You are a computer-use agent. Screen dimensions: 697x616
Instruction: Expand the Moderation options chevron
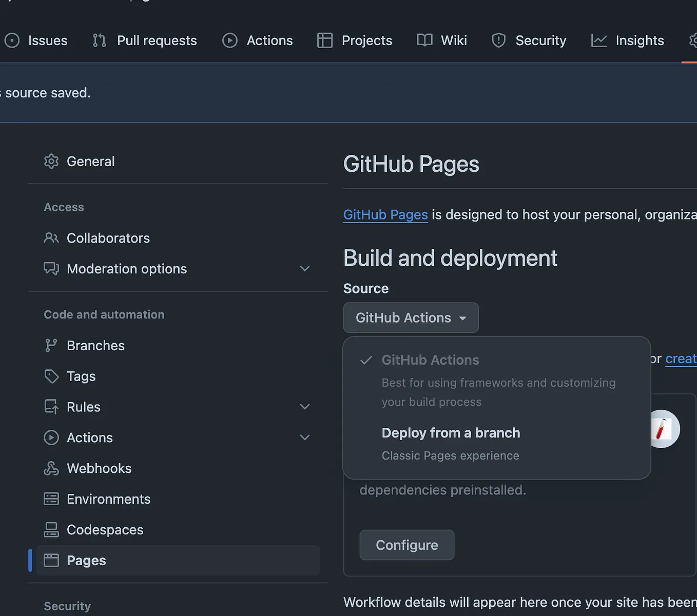tap(305, 269)
